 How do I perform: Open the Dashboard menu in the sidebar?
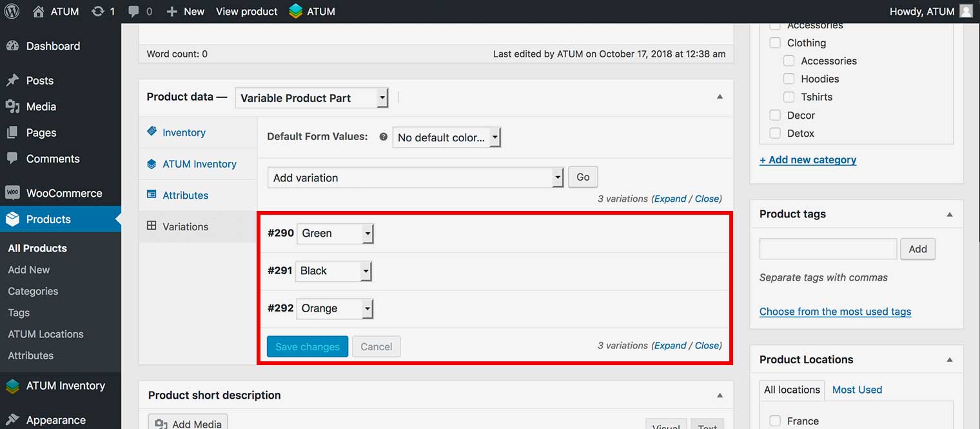pos(53,46)
